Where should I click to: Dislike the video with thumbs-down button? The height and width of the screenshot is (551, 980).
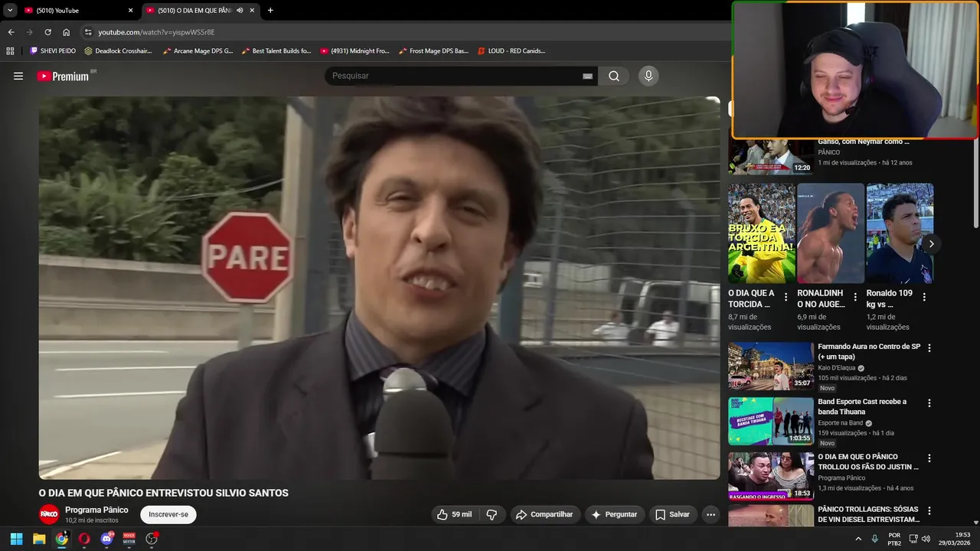tap(492, 514)
